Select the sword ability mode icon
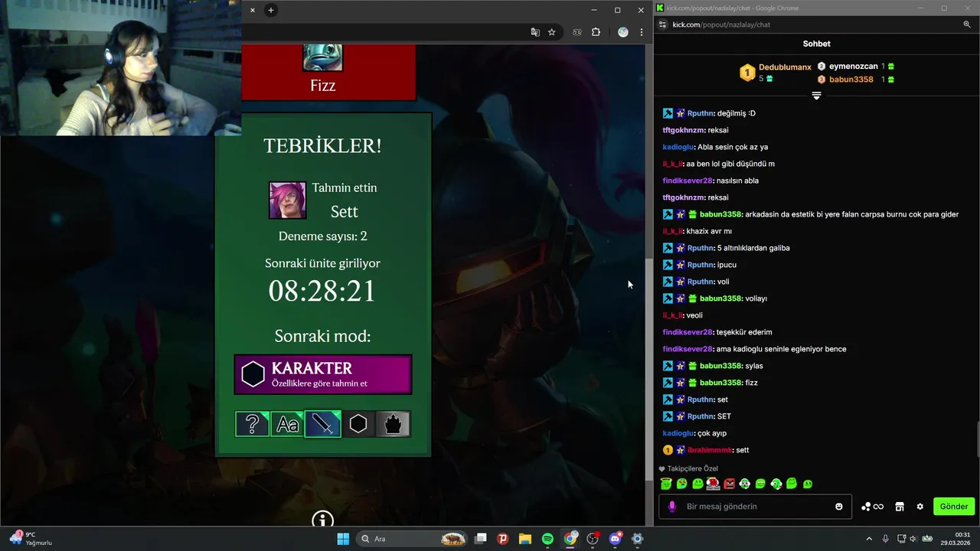This screenshot has width=980, height=551. coord(322,424)
